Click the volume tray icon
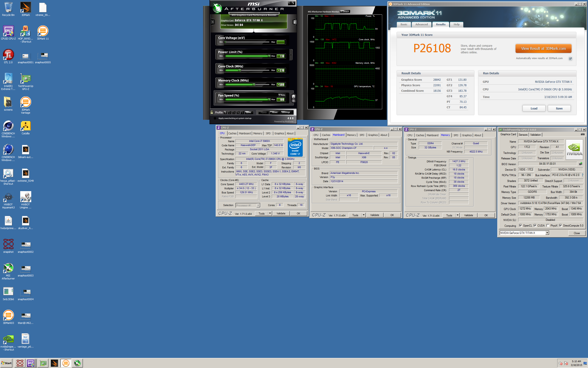 pos(560,363)
